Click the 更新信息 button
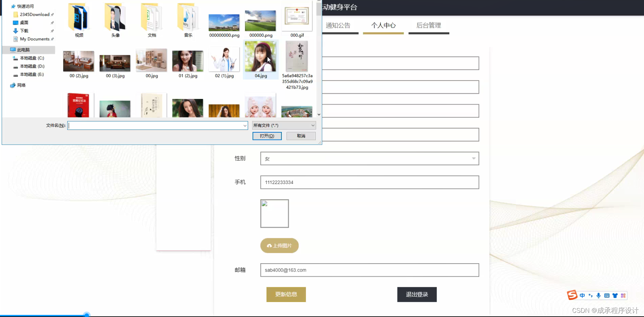The image size is (644, 317). (286, 294)
